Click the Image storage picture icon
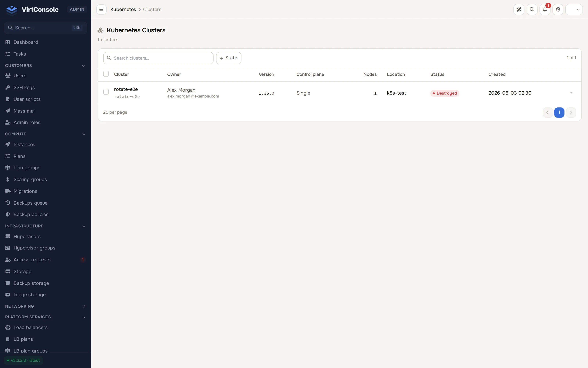Viewport: 588px width, 368px height. (8, 295)
